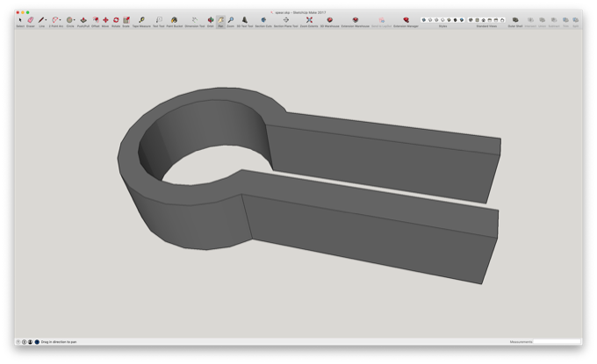Choose the Text Tool

click(159, 20)
